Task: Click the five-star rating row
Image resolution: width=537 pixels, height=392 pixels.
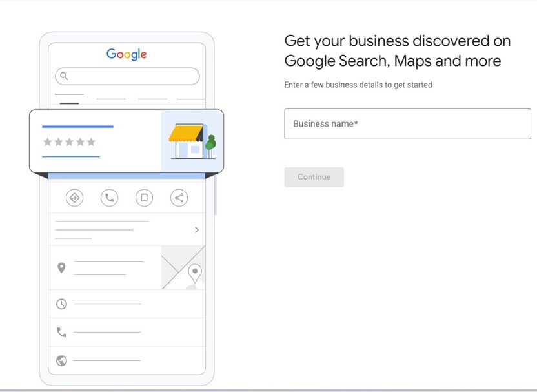Action: pos(69,142)
